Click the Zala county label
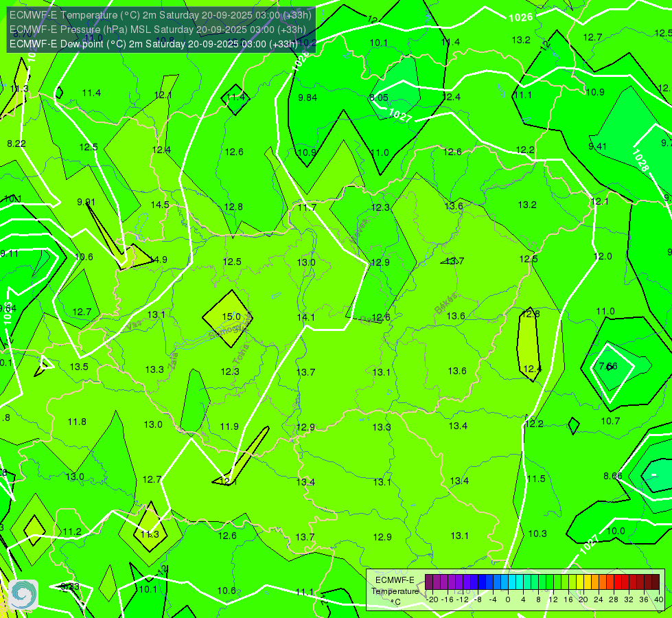672x618 pixels. [173, 363]
